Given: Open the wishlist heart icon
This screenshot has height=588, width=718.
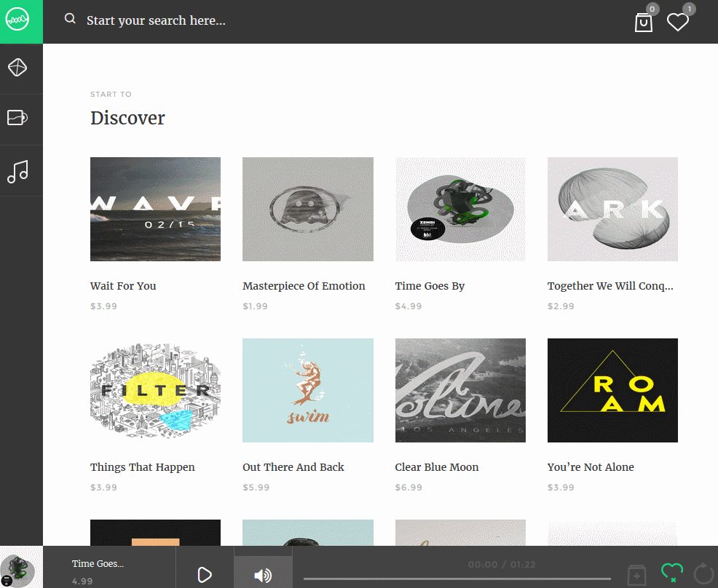Looking at the screenshot, I should (x=678, y=22).
